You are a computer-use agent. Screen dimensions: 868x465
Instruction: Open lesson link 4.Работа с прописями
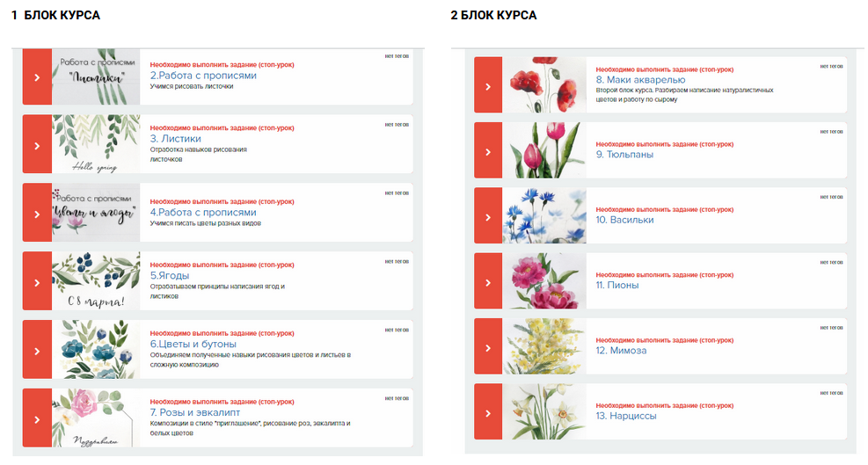(203, 212)
